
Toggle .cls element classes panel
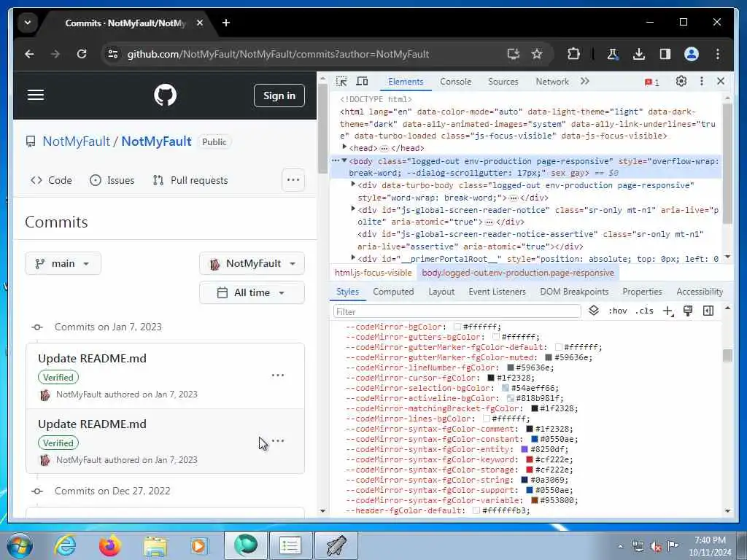(x=644, y=311)
